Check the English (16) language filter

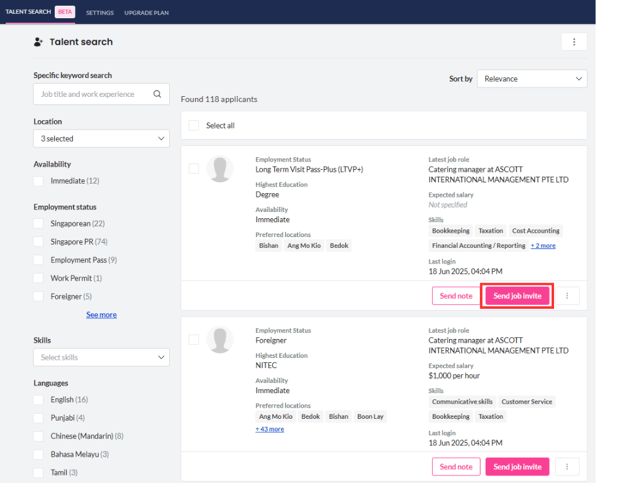[38, 400]
